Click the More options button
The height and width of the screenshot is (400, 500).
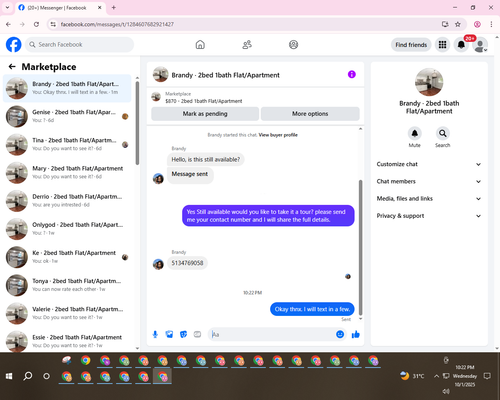pos(310,114)
